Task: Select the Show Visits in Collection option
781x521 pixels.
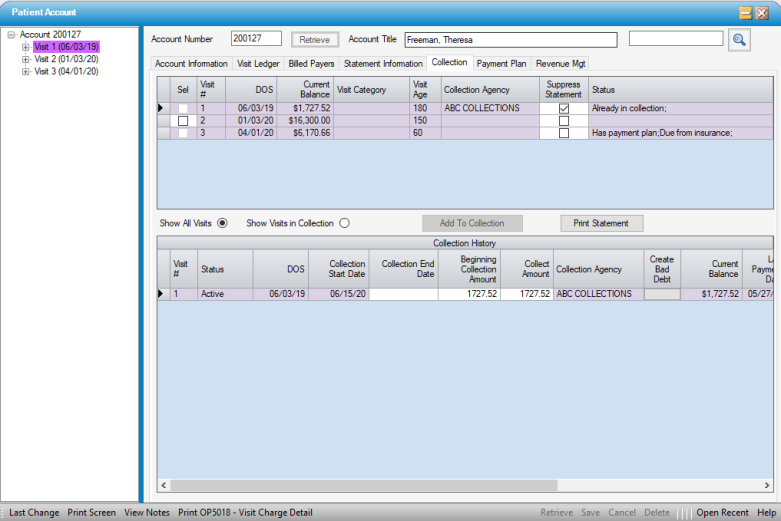Action: [x=344, y=223]
